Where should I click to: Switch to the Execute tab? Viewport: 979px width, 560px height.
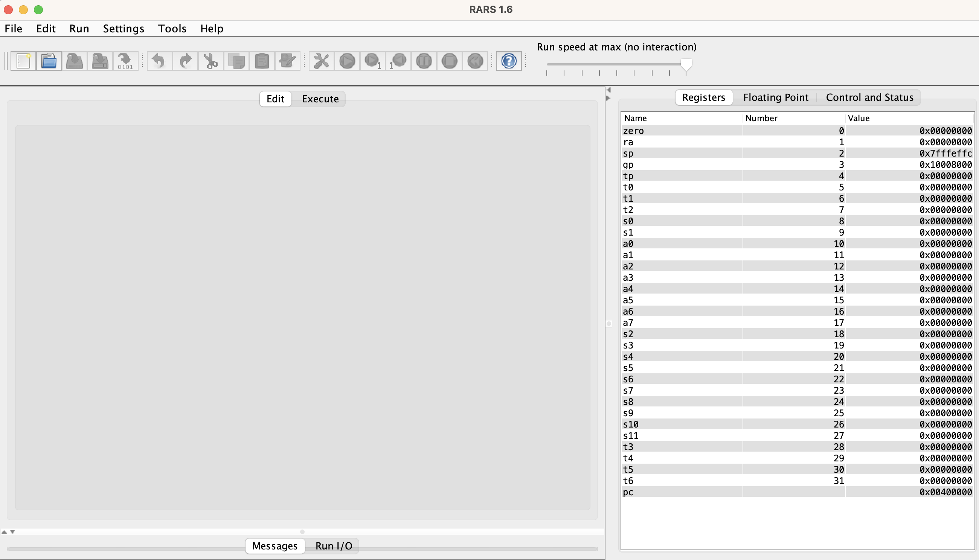(320, 99)
